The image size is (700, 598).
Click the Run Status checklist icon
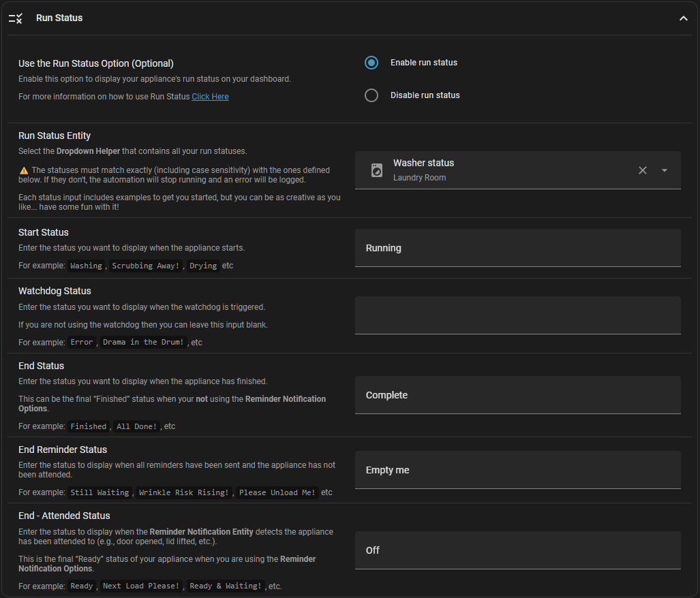[16, 18]
